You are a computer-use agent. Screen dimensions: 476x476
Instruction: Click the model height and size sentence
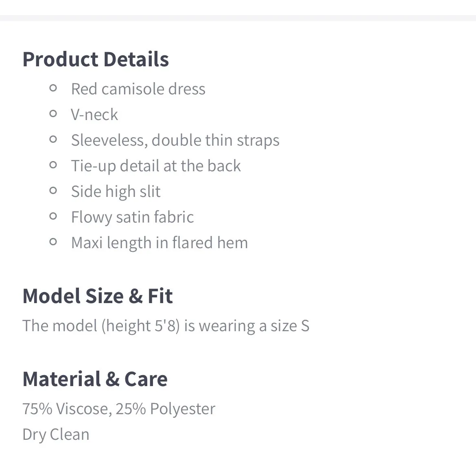(166, 326)
